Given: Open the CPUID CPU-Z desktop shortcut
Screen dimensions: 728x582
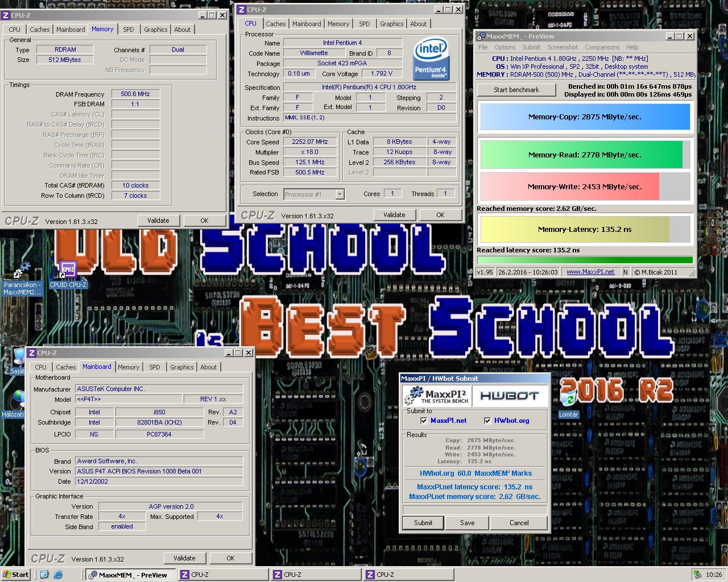Looking at the screenshot, I should click(x=68, y=276).
